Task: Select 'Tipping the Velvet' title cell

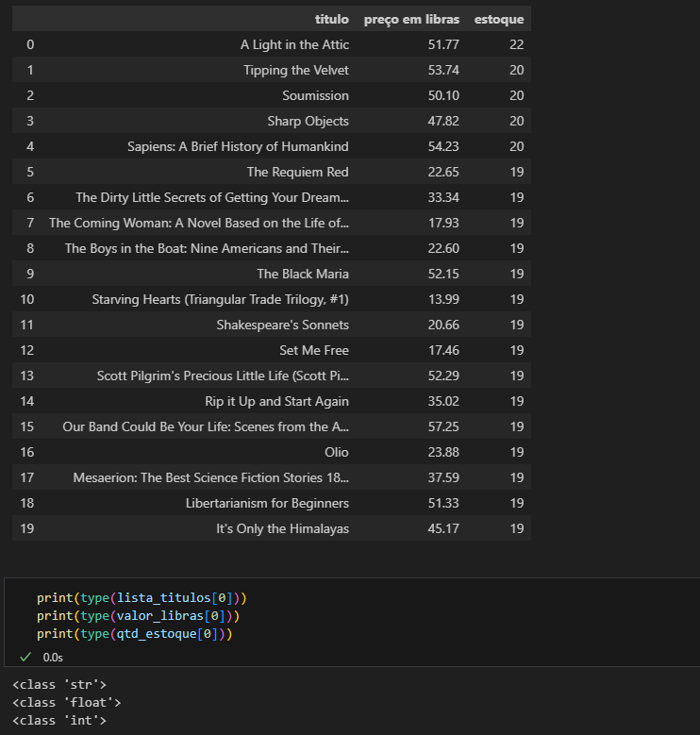Action: click(x=296, y=70)
